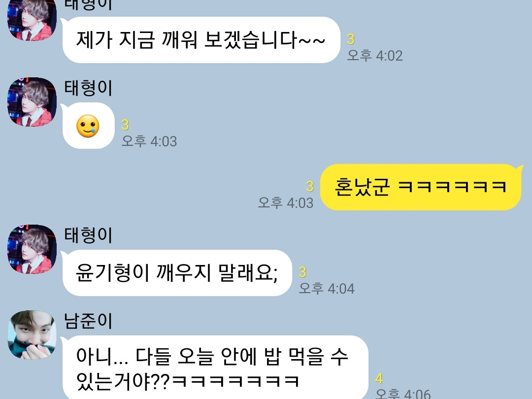Click the 오후 4:04 timestamp

[327, 288]
